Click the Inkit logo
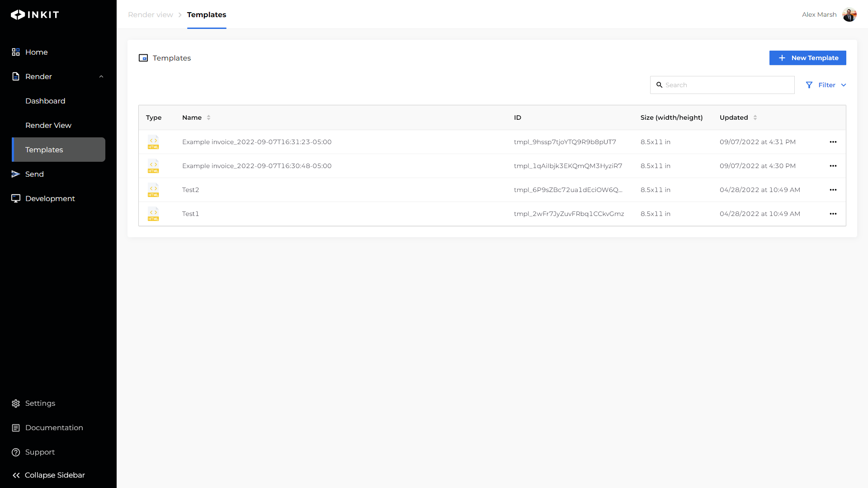868x488 pixels. click(x=35, y=14)
